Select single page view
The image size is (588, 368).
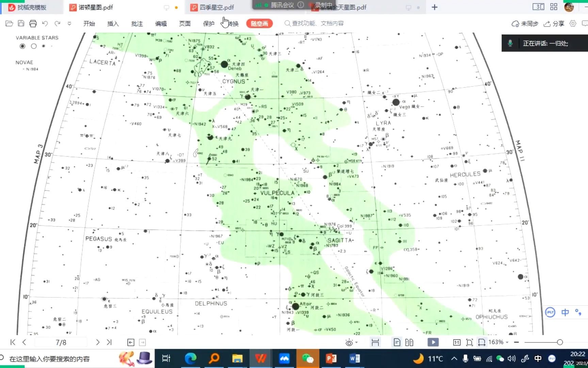[x=397, y=342]
